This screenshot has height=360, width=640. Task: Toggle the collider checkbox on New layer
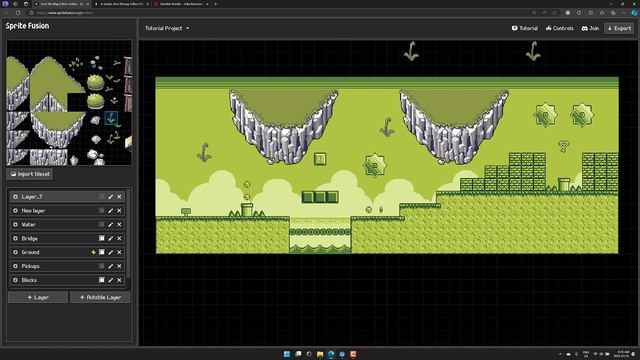(102, 211)
